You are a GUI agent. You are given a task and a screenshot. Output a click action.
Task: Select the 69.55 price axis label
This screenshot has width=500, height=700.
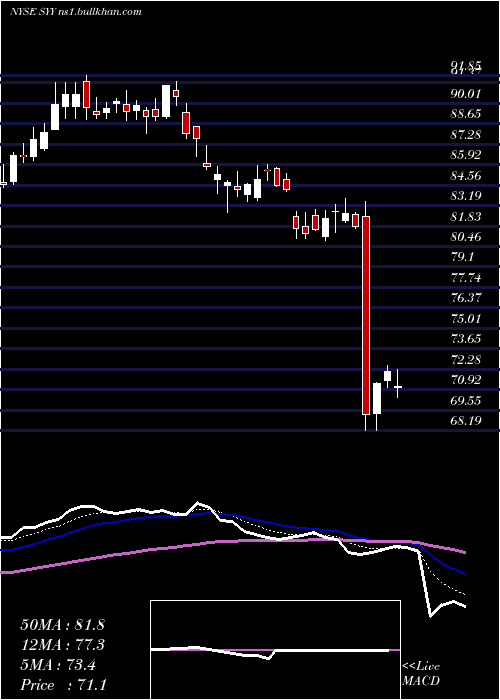(466, 400)
